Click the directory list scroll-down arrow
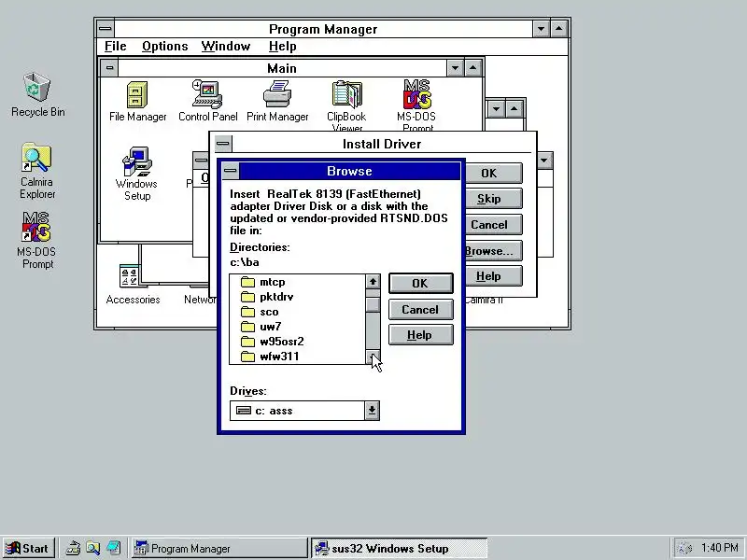Screen dimensions: 747x560 [373, 357]
